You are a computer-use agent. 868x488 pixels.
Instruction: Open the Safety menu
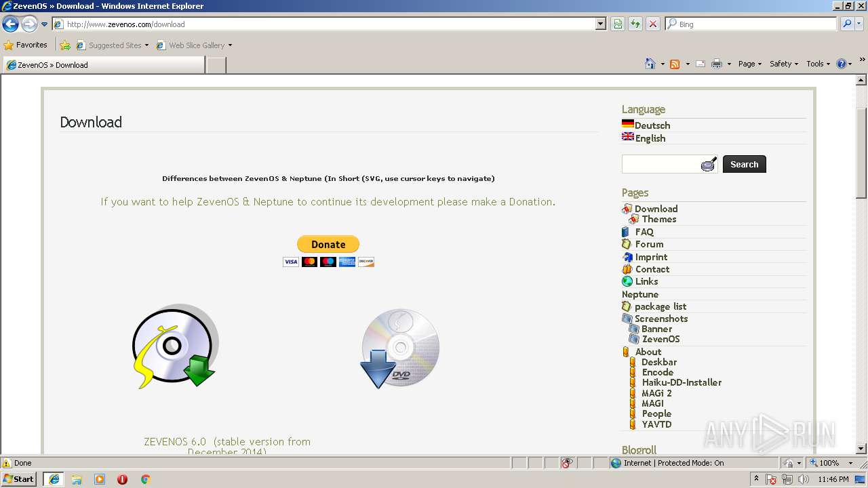coord(784,64)
